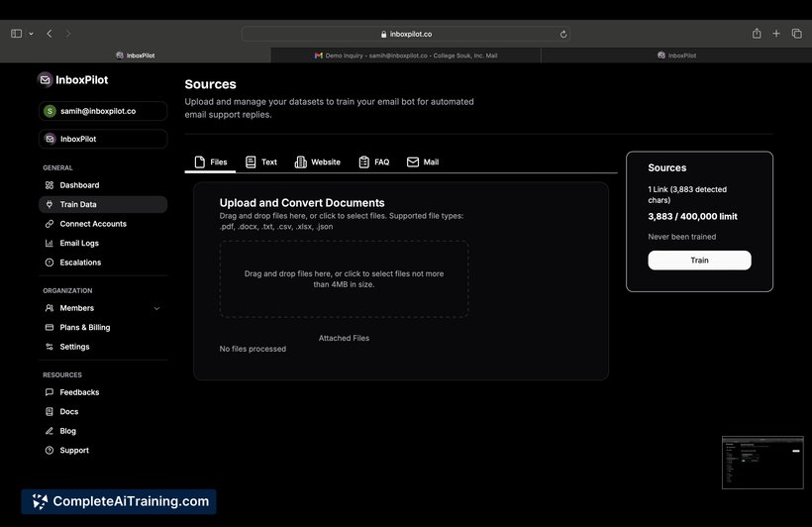The width and height of the screenshot is (812, 527).
Task: Go to the Dashboard page
Action: click(103, 185)
